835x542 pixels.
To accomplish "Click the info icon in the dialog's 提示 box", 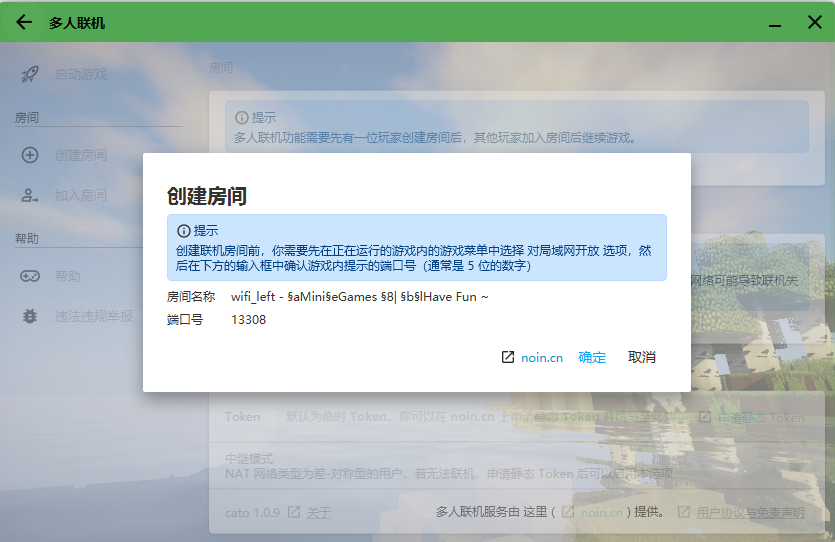I will [184, 230].
